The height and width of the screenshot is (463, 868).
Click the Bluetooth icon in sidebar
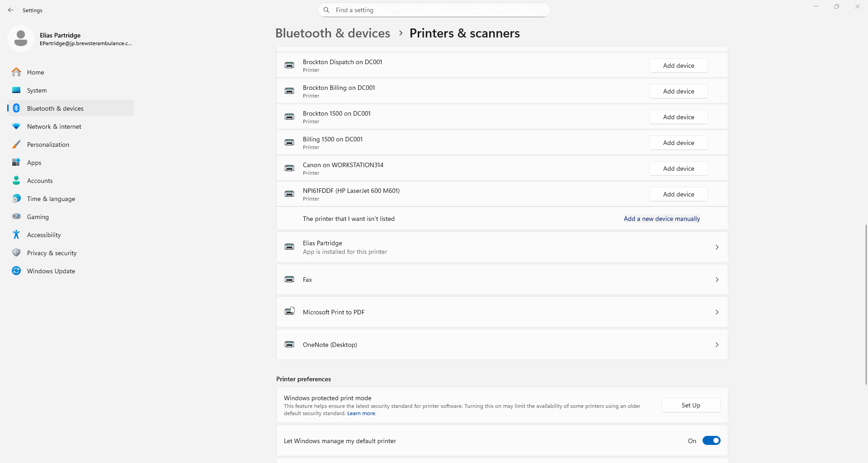click(16, 108)
